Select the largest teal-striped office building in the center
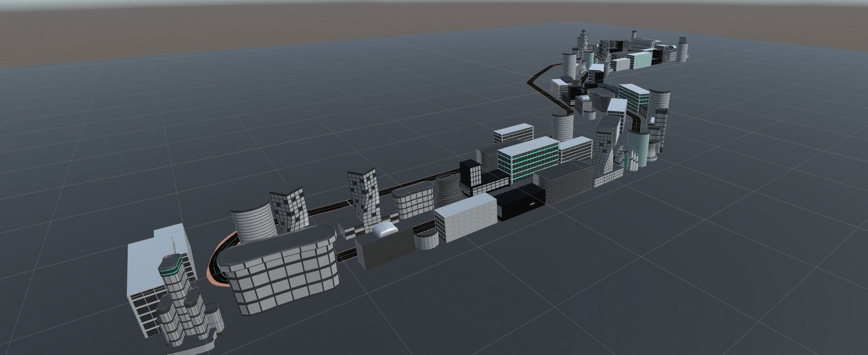This screenshot has width=868, height=355. tap(528, 160)
